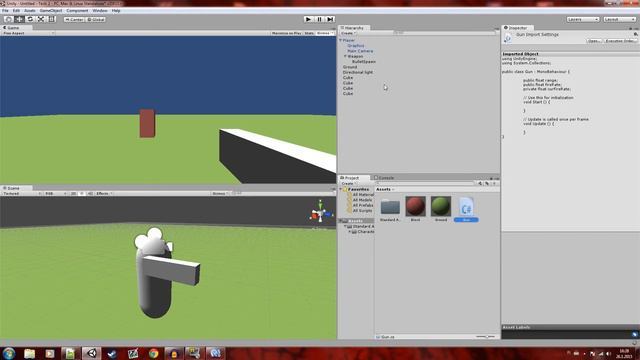This screenshot has width=640, height=360.
Task: Open the Scene view Gizmos dropdown
Action: (x=220, y=193)
